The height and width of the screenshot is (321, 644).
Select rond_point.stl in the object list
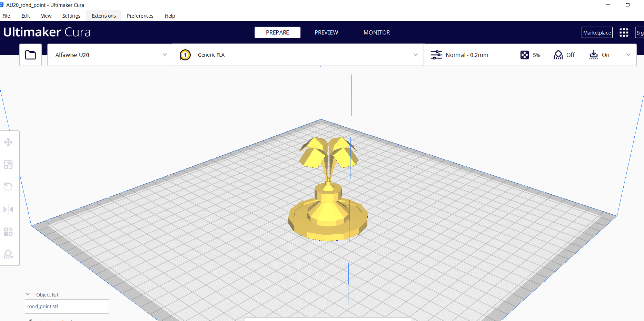pos(67,307)
